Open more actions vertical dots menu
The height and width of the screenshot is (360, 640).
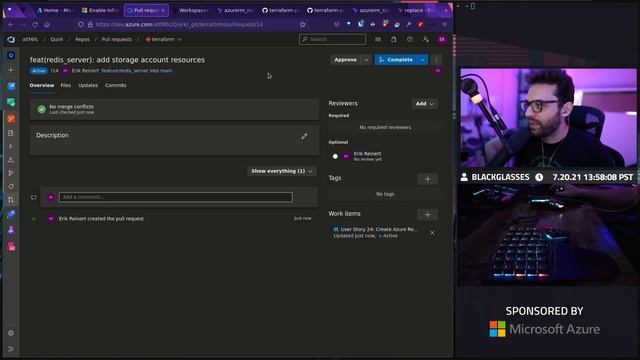click(436, 60)
